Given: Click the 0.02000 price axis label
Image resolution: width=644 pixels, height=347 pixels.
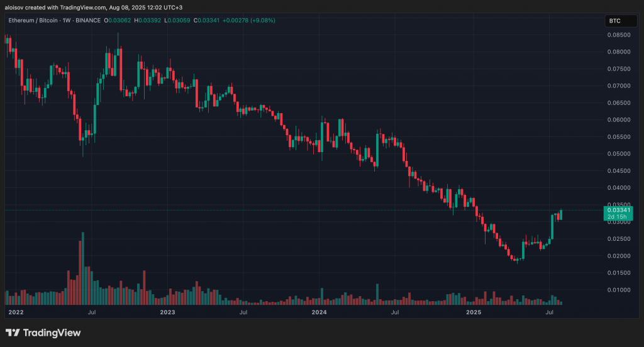Looking at the screenshot, I should [619, 256].
